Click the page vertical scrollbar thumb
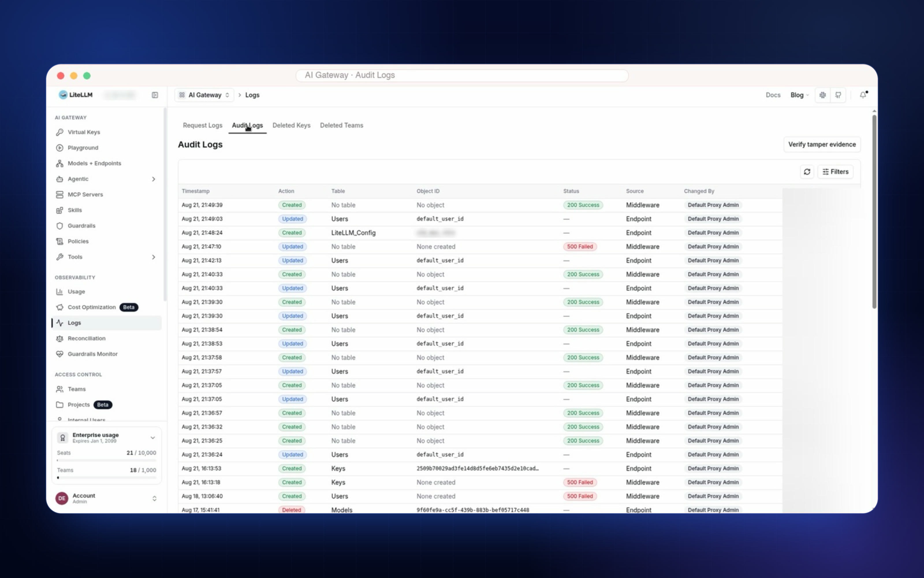Image resolution: width=924 pixels, height=578 pixels. point(874,211)
